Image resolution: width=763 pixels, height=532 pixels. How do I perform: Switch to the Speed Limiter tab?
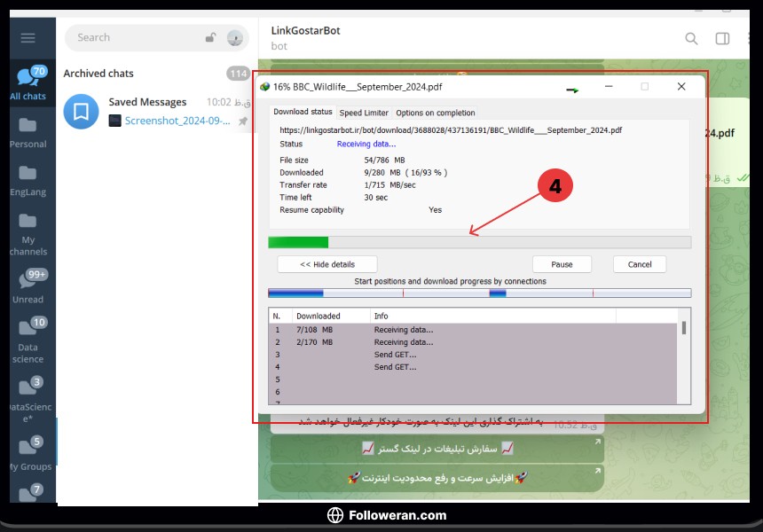[364, 113]
